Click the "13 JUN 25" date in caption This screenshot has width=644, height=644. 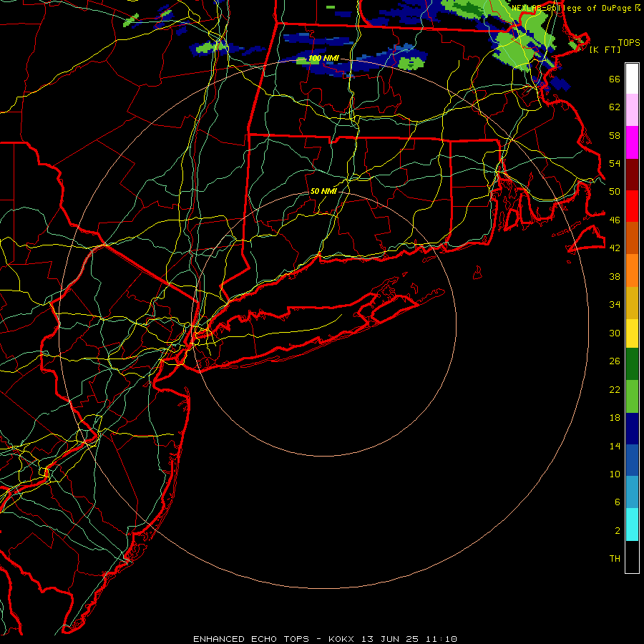tap(390, 639)
